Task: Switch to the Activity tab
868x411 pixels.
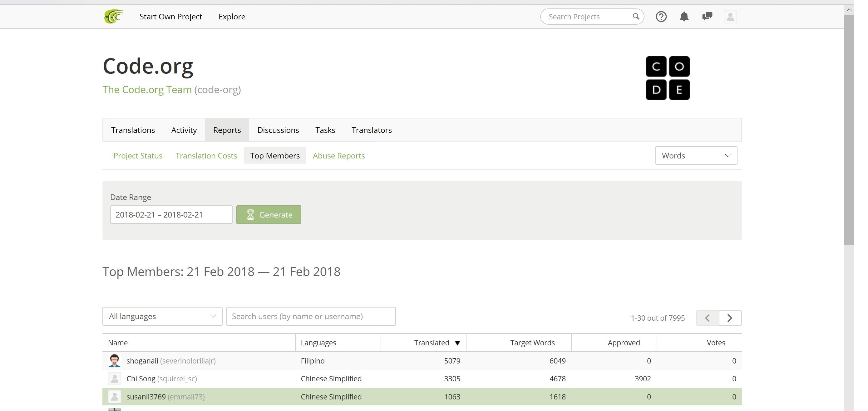Action: point(184,130)
